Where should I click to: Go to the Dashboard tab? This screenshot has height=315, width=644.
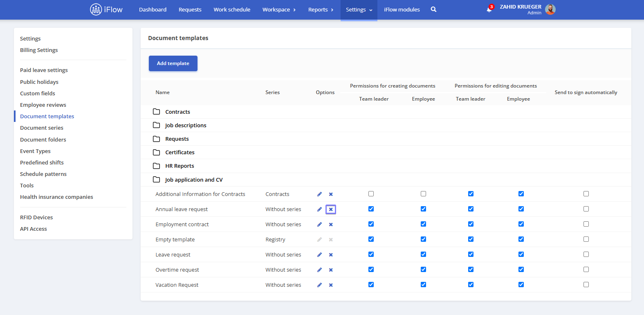click(153, 10)
